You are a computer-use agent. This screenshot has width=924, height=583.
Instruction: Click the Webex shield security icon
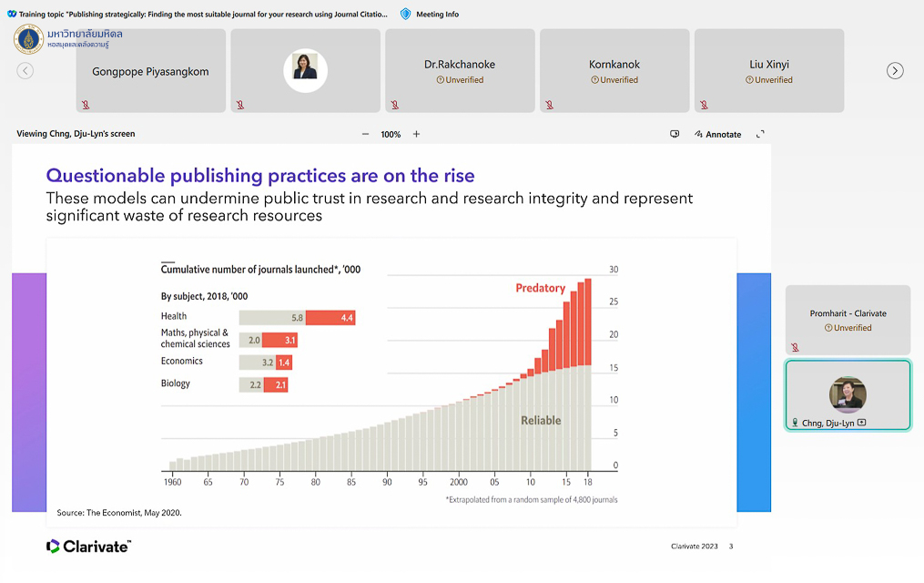point(406,14)
